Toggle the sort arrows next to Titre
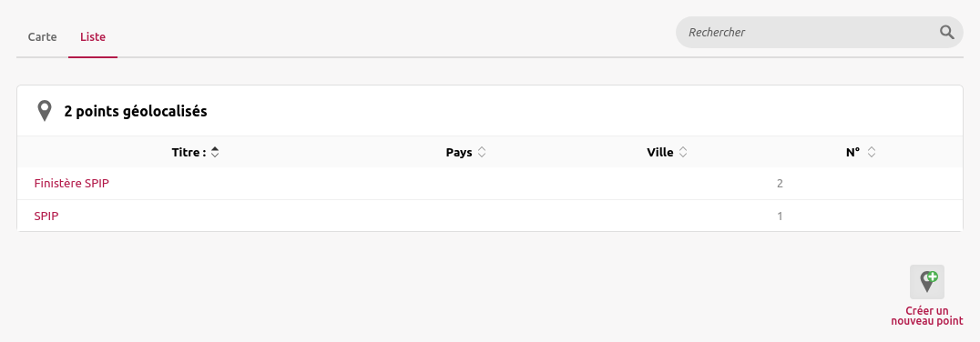The height and width of the screenshot is (342, 980). (x=215, y=152)
